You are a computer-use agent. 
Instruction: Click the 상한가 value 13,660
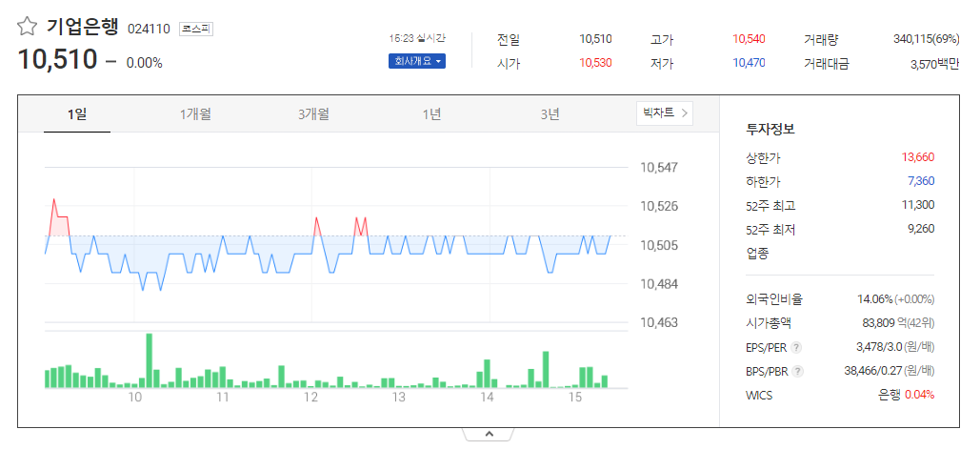tap(917, 157)
